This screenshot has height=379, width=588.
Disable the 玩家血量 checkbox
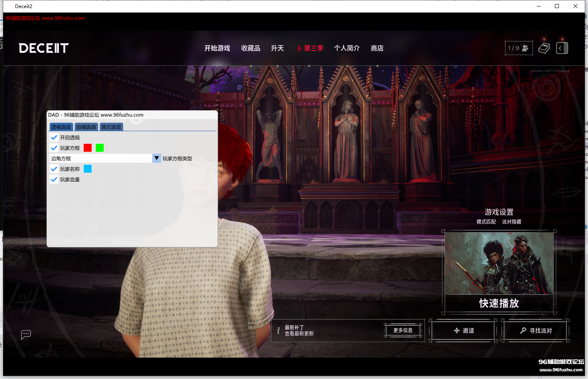pos(54,180)
